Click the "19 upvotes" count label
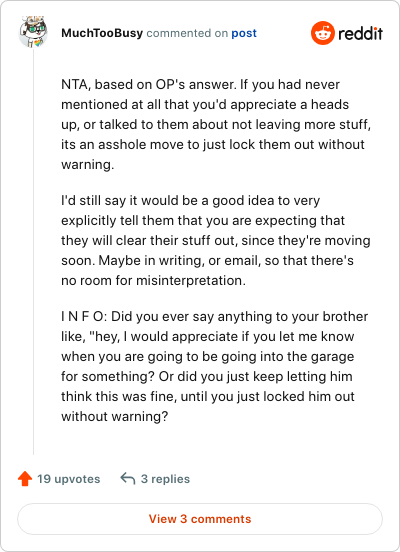The height and width of the screenshot is (552, 400). click(x=69, y=479)
